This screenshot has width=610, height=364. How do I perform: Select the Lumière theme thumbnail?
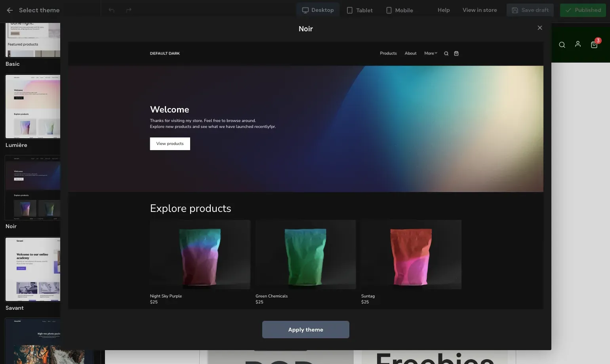(33, 106)
